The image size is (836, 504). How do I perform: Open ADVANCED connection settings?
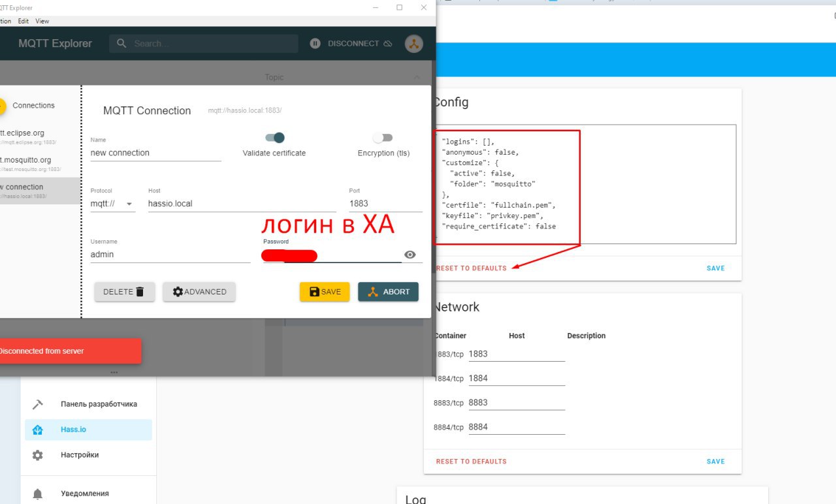click(199, 292)
